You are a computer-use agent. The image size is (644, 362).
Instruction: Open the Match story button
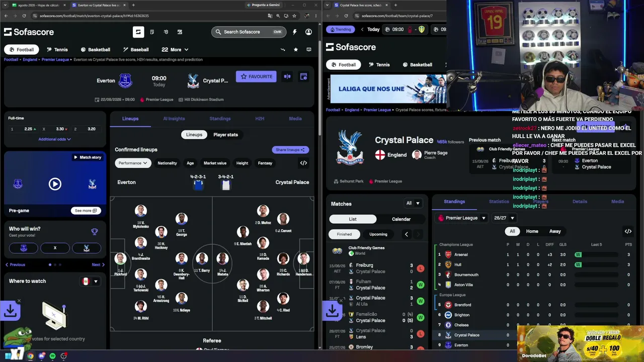[87, 157]
